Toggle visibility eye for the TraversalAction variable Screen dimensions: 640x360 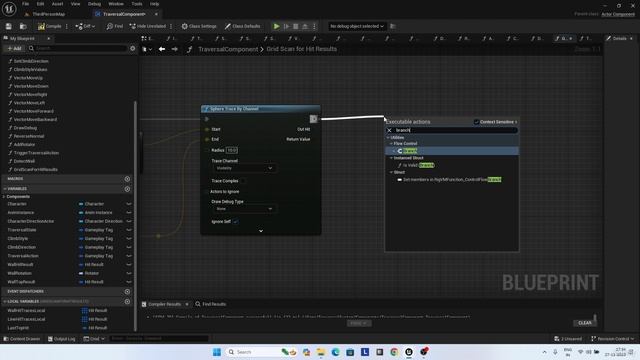point(129,256)
